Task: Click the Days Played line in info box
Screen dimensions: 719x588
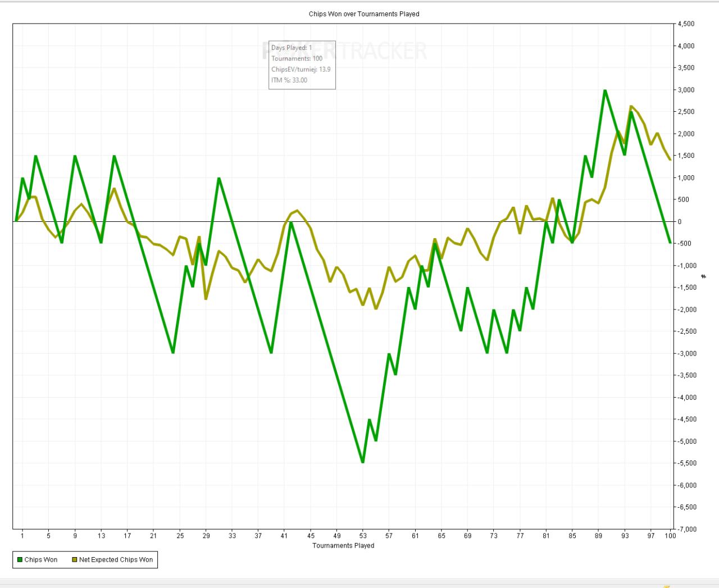Action: tap(292, 48)
